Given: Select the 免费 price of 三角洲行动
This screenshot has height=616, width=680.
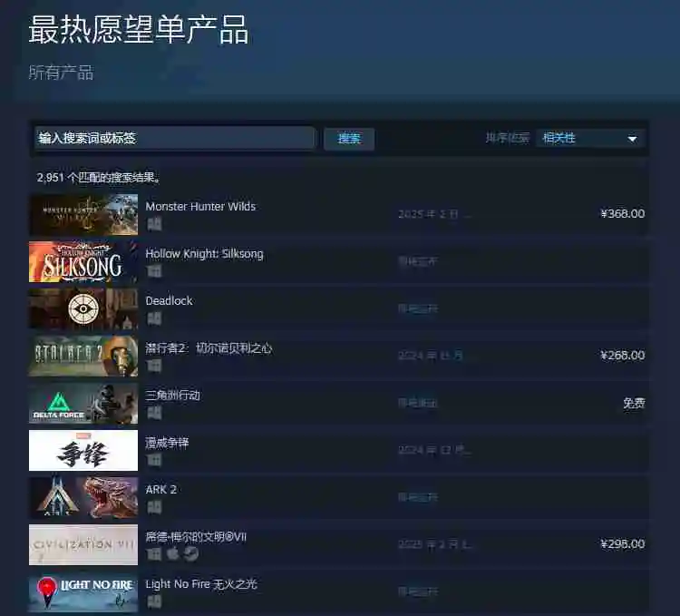Looking at the screenshot, I should 634,403.
